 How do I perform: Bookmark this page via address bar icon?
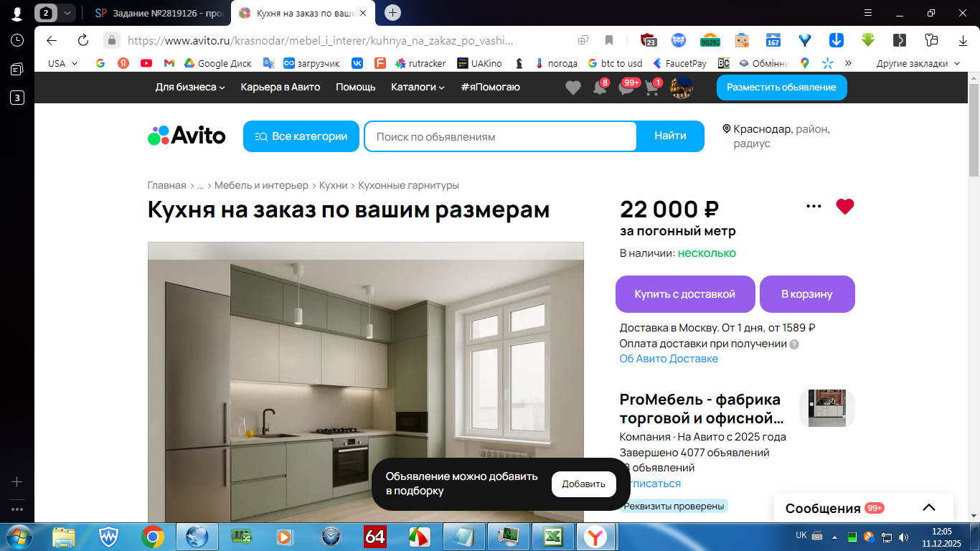coord(609,40)
